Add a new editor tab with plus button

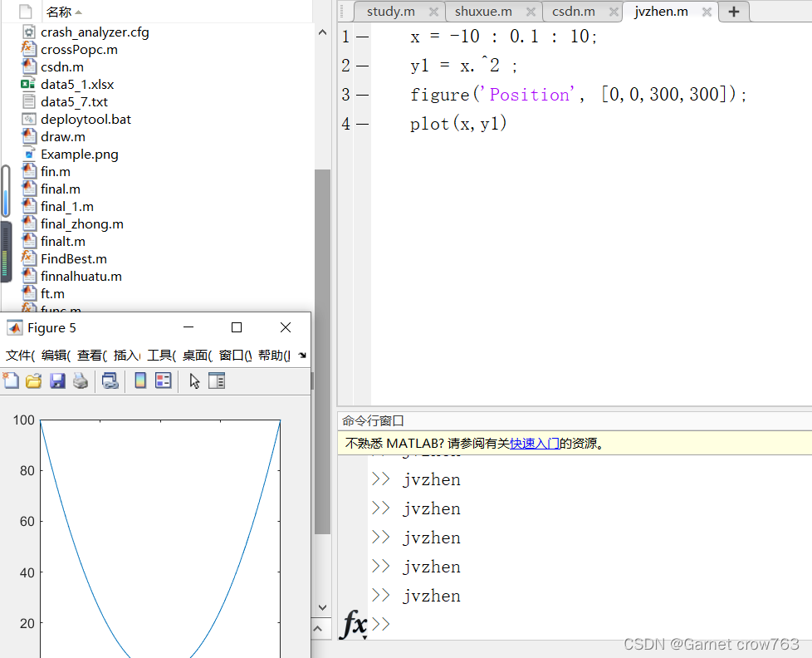(x=734, y=12)
